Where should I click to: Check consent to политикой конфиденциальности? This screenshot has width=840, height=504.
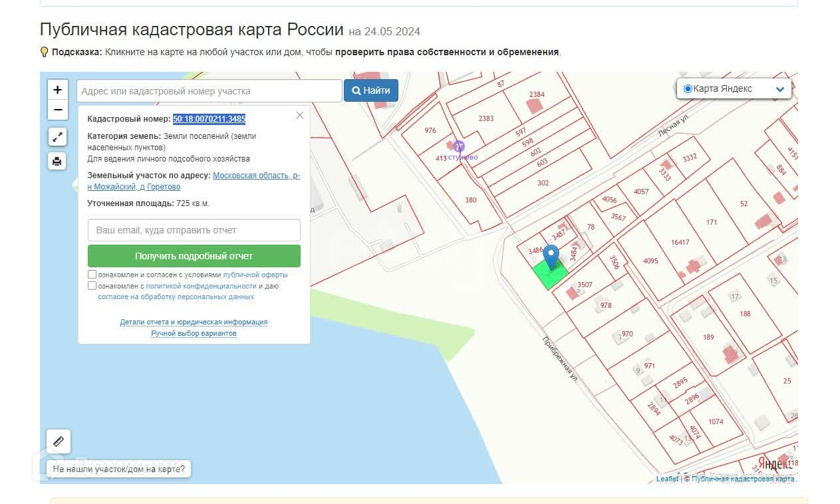tap(92, 285)
